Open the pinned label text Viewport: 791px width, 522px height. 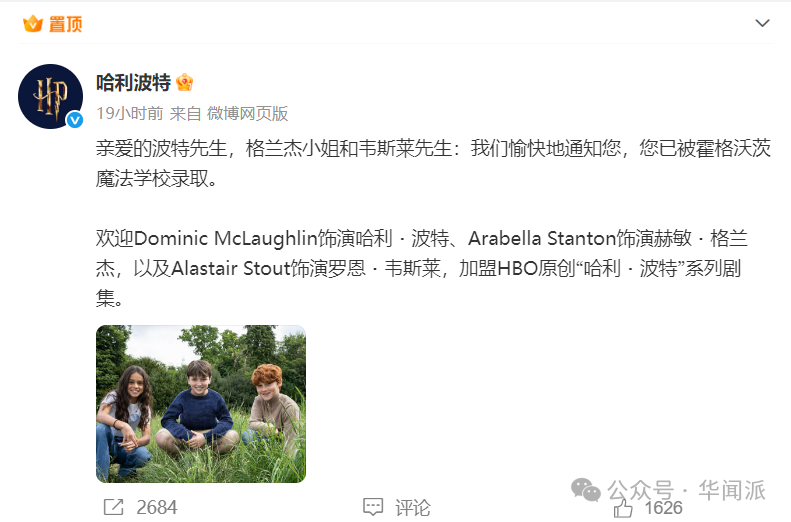click(x=65, y=24)
